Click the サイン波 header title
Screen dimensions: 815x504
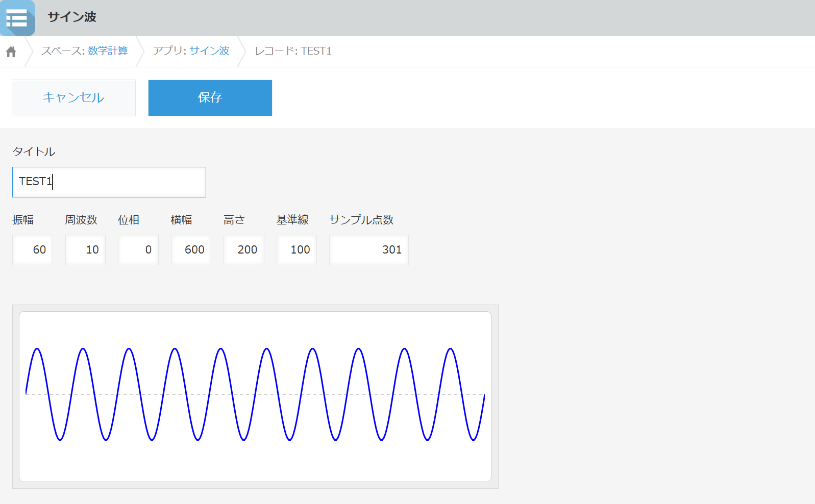coord(72,17)
